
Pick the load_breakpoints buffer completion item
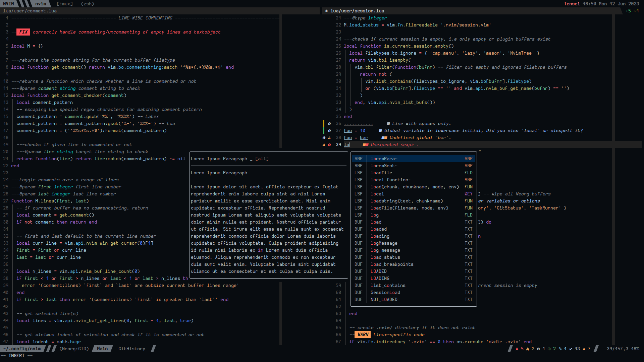pos(392,264)
